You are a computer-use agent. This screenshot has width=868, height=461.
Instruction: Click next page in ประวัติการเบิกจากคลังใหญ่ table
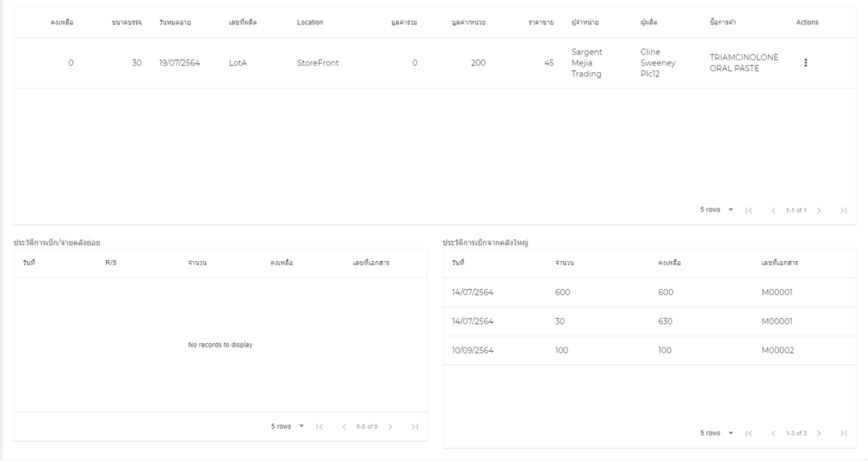pyautogui.click(x=819, y=433)
